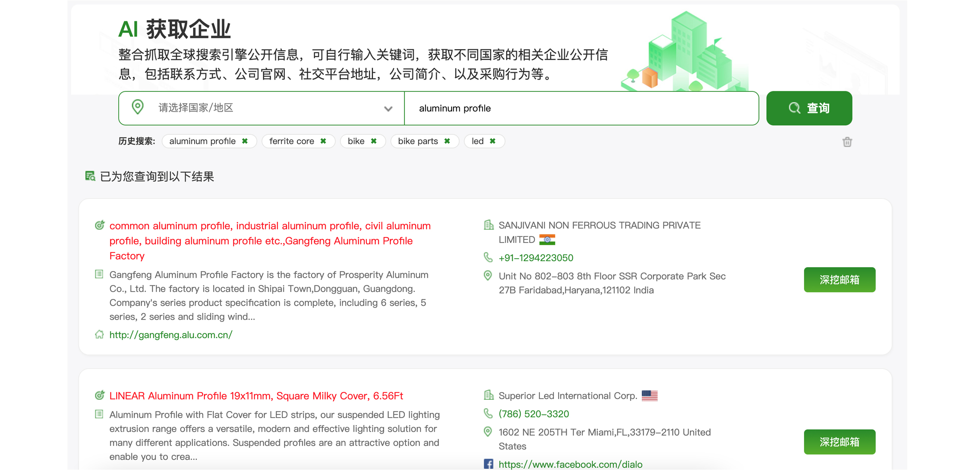Click address pin icon beside Faridabad address
Screen dimensions: 980x470
[x=488, y=276]
